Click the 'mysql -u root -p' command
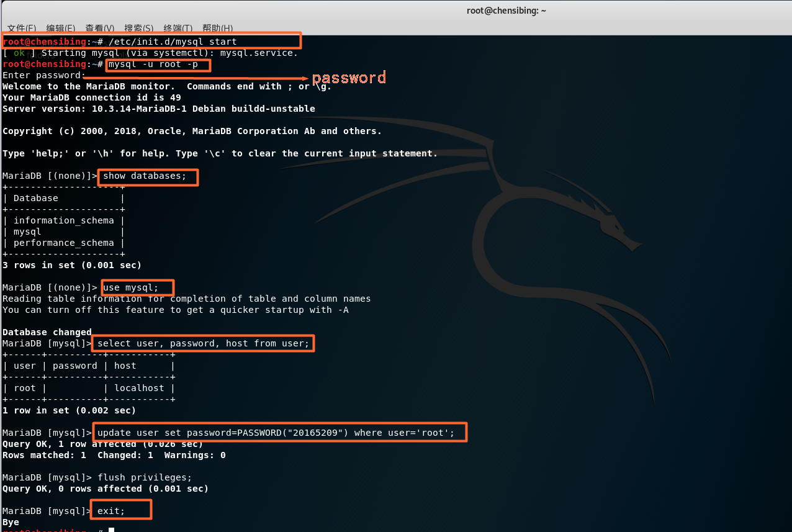 tap(153, 64)
